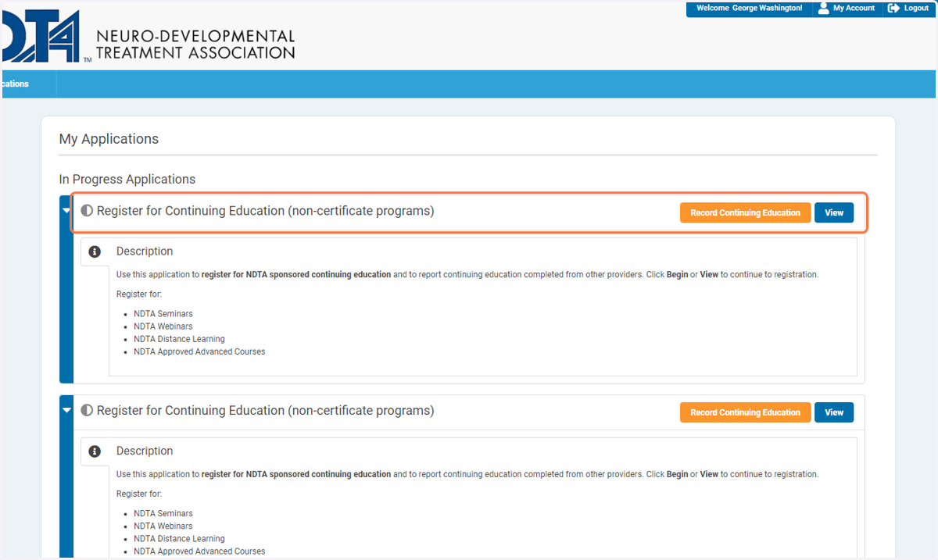Screen dimensions: 938x560
Task: Click Neuro-Developmental Treatment Association title text
Action: pos(195,45)
